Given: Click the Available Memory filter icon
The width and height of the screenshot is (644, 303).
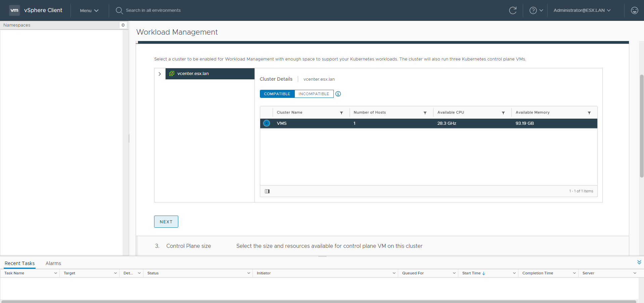Looking at the screenshot, I should 589,113.
